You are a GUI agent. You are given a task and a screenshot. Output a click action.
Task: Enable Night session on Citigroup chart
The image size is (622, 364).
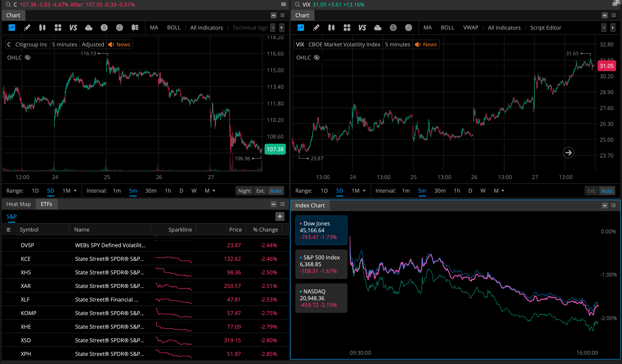[x=244, y=191]
